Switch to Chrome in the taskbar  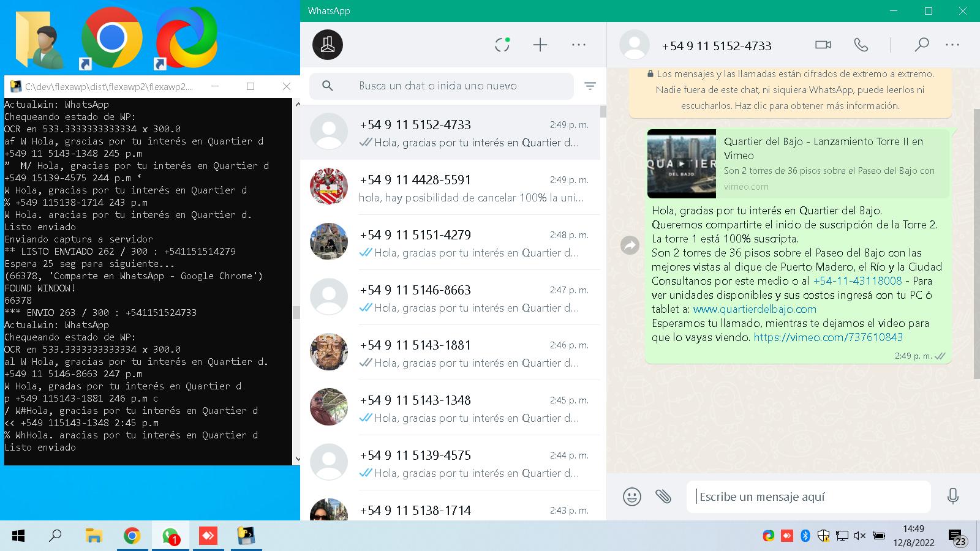[132, 536]
